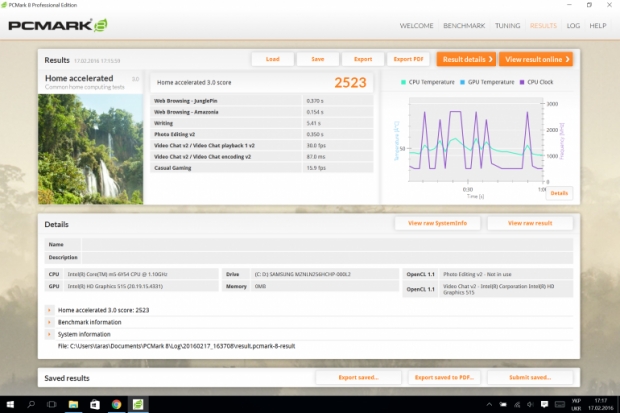Image resolution: width=620 pixels, height=413 pixels.
Task: Toggle CPU Temperature legend swatch
Action: [x=403, y=82]
